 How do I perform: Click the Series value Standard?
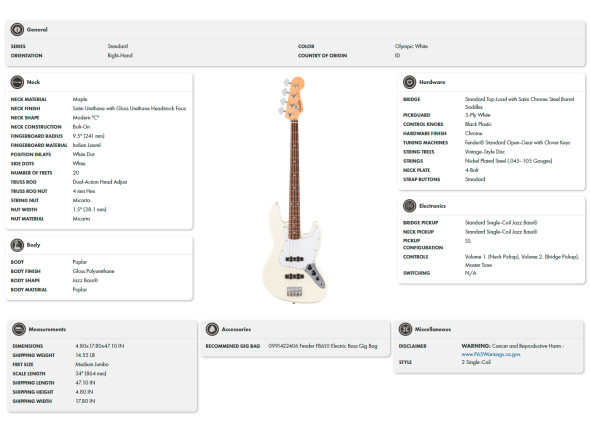pos(118,46)
